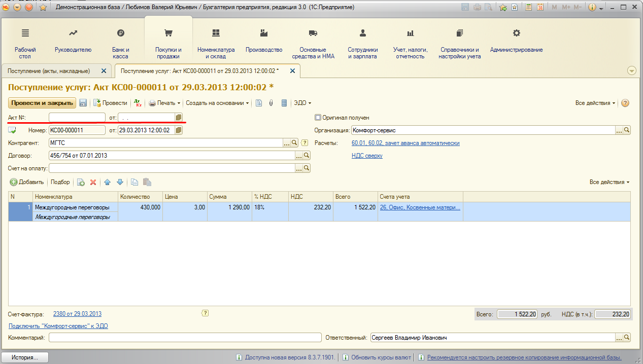Click the info icon in title bar

592,8
